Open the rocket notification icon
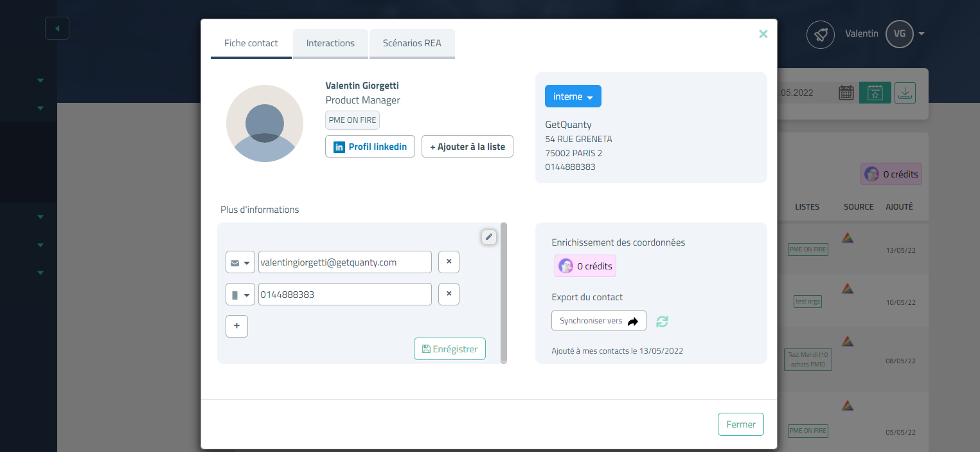The height and width of the screenshot is (452, 980). tap(821, 34)
